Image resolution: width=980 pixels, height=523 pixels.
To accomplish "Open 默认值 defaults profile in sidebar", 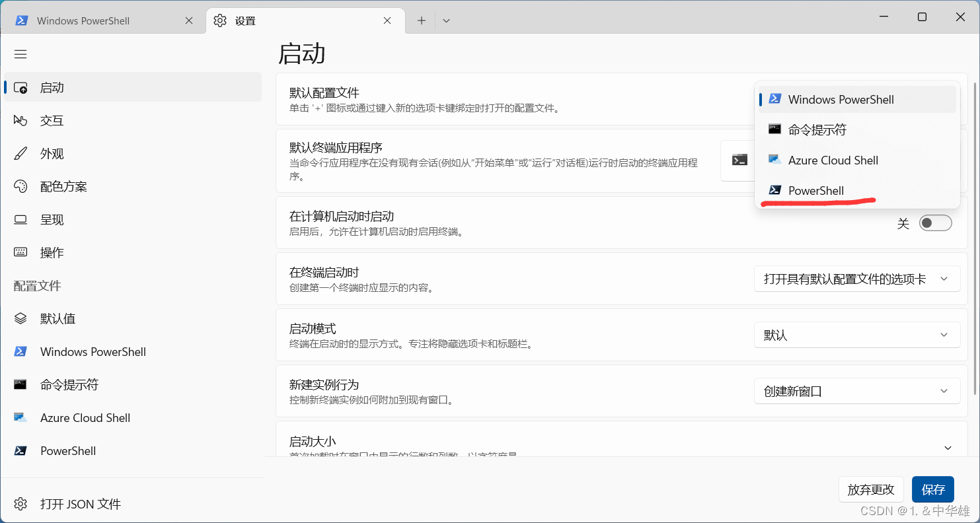I will click(132, 318).
